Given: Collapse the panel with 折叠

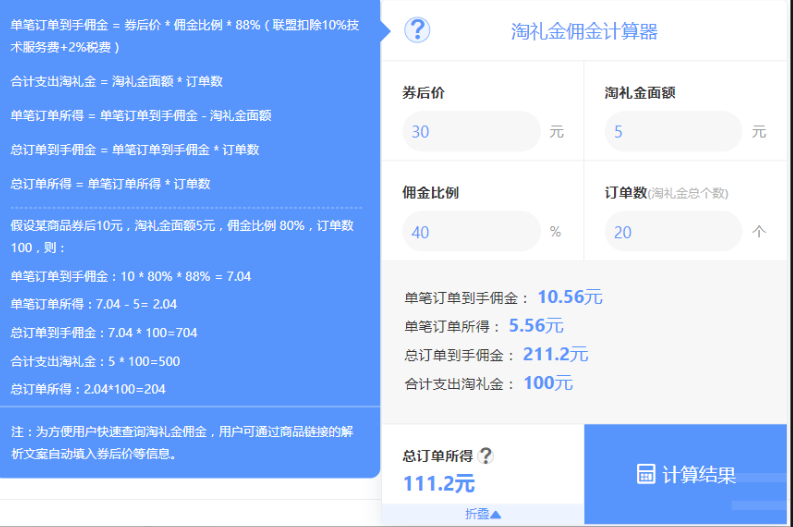Looking at the screenshot, I should (482, 514).
